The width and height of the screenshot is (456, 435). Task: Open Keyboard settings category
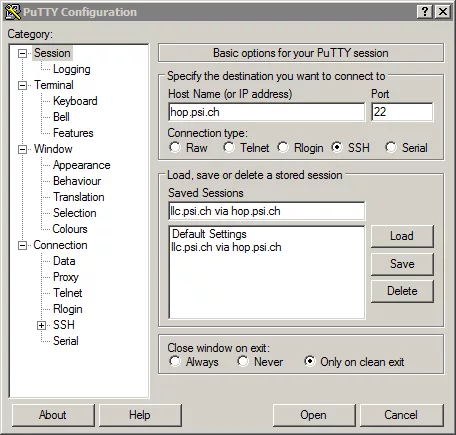point(75,101)
